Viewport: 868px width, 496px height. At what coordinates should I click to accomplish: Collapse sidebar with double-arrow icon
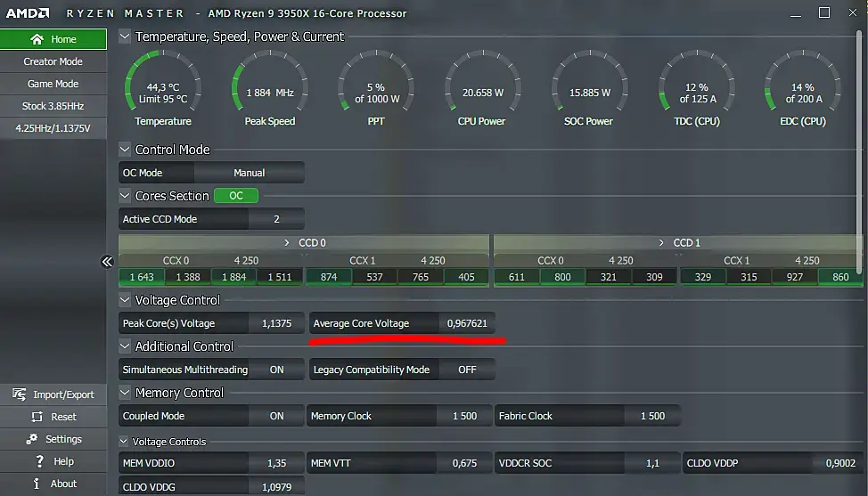(x=107, y=262)
